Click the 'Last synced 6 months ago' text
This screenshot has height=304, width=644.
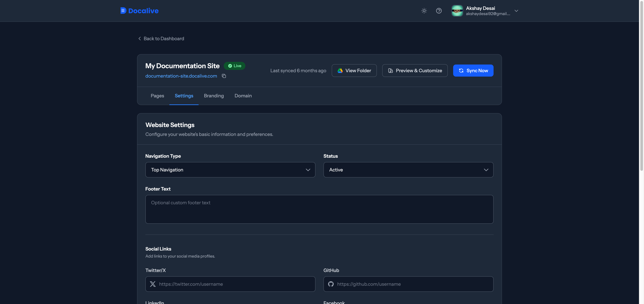coord(298,71)
